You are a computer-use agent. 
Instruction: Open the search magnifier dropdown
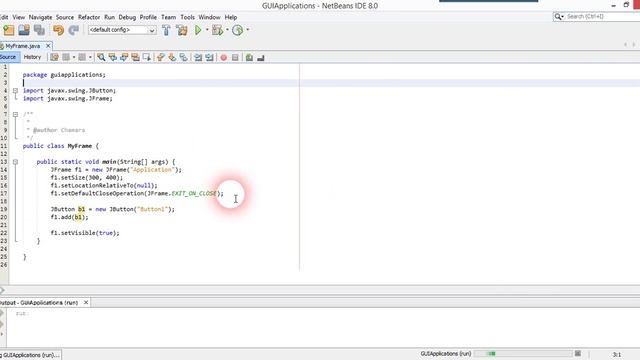(558, 16)
